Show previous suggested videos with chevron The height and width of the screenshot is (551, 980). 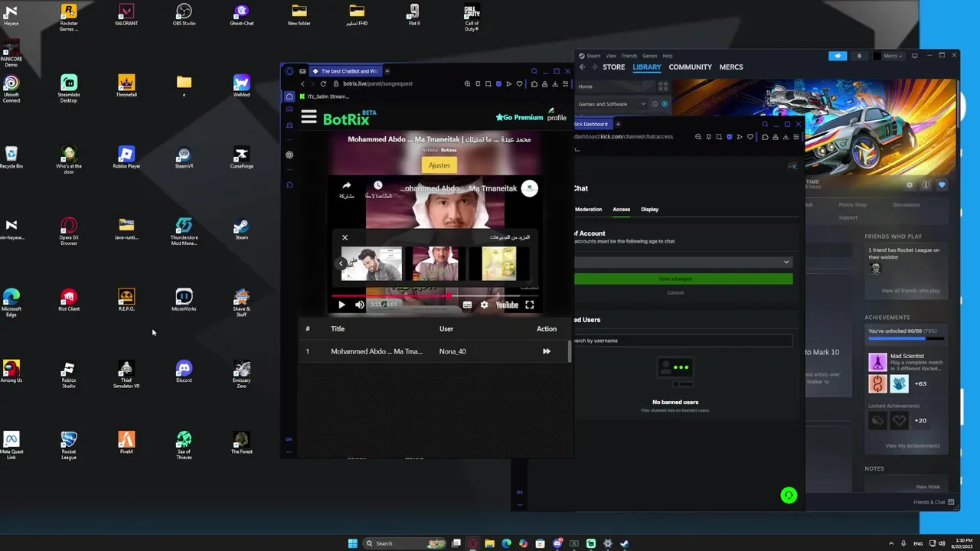coord(341,263)
